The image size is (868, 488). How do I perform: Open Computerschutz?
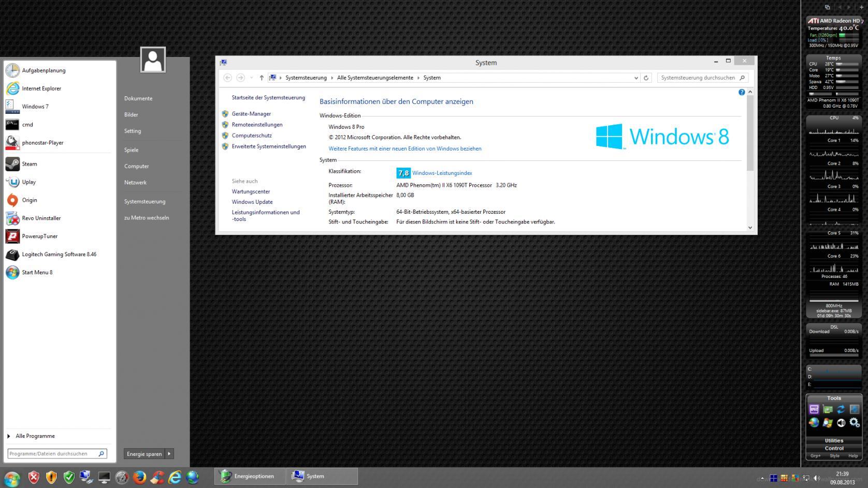point(252,136)
